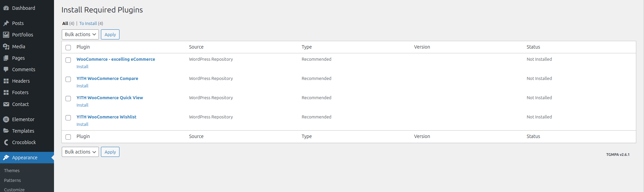Click the Media library icon
The width and height of the screenshot is (644, 192).
[6, 47]
